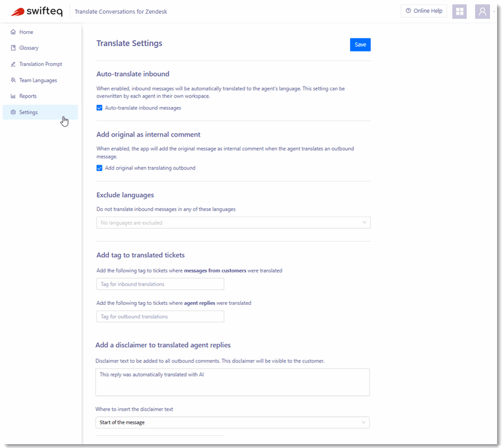502x448 pixels.
Task: Select the Settings menu item
Action: 41,112
